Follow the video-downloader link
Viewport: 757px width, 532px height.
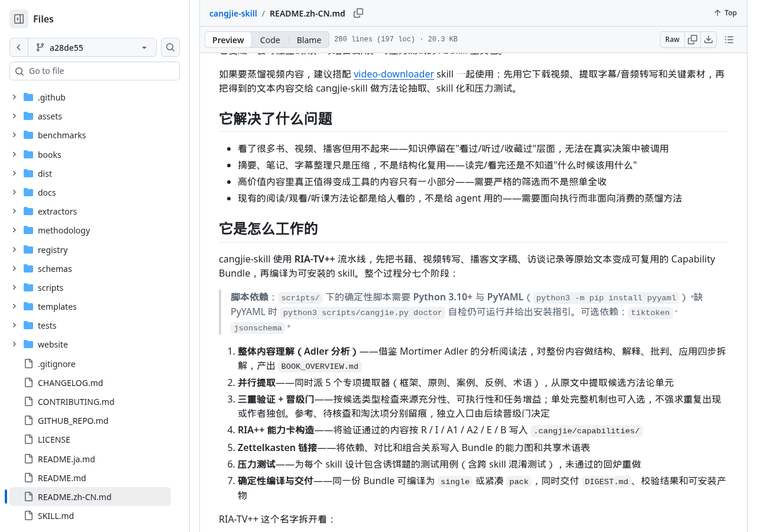[394, 74]
